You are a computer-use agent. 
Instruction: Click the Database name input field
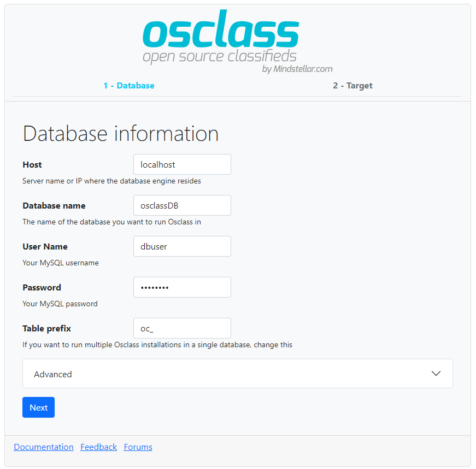pyautogui.click(x=182, y=205)
